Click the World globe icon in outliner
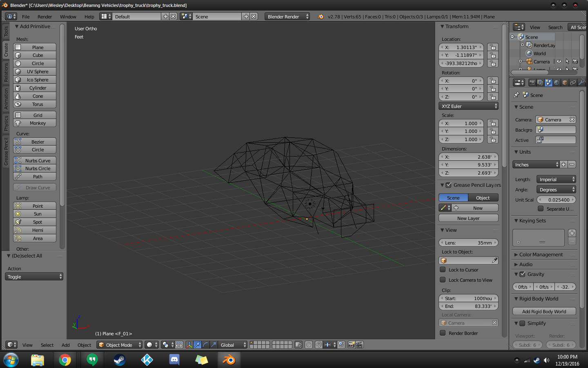The height and width of the screenshot is (368, 588). [x=529, y=54]
